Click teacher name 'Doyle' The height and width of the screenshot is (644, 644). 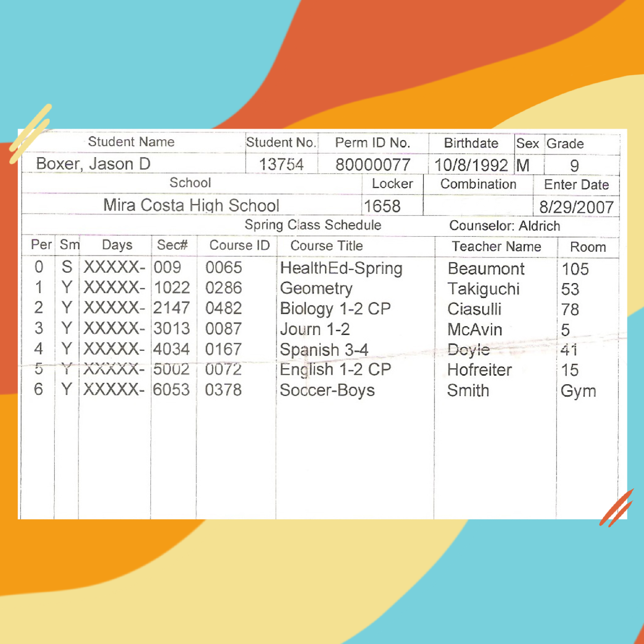pos(469,350)
